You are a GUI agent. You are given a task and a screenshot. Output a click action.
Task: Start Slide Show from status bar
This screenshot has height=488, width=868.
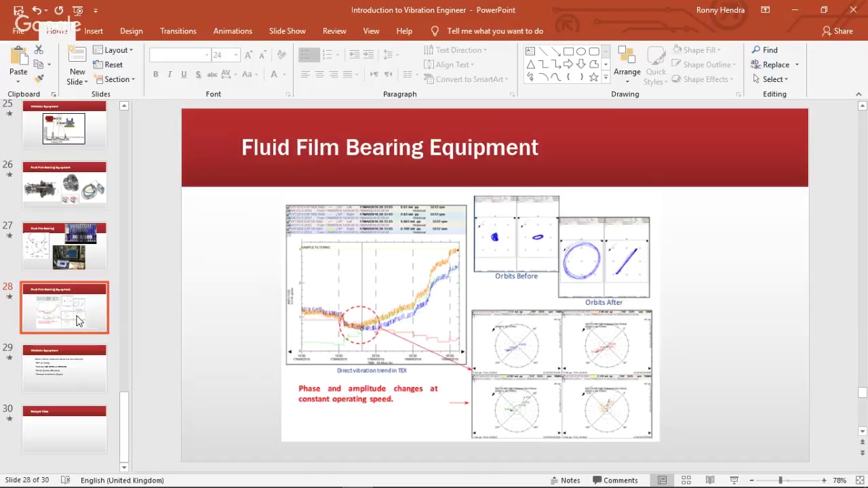(x=733, y=480)
